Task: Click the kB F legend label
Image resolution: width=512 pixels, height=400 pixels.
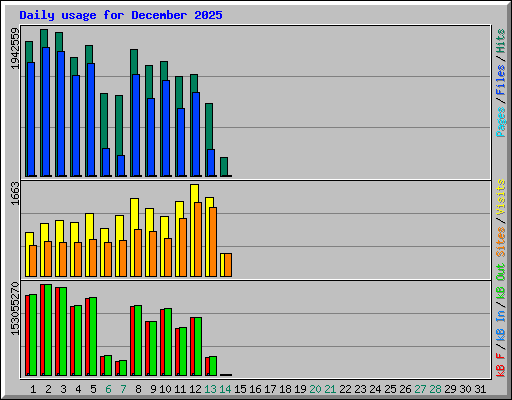Action: click(x=501, y=365)
